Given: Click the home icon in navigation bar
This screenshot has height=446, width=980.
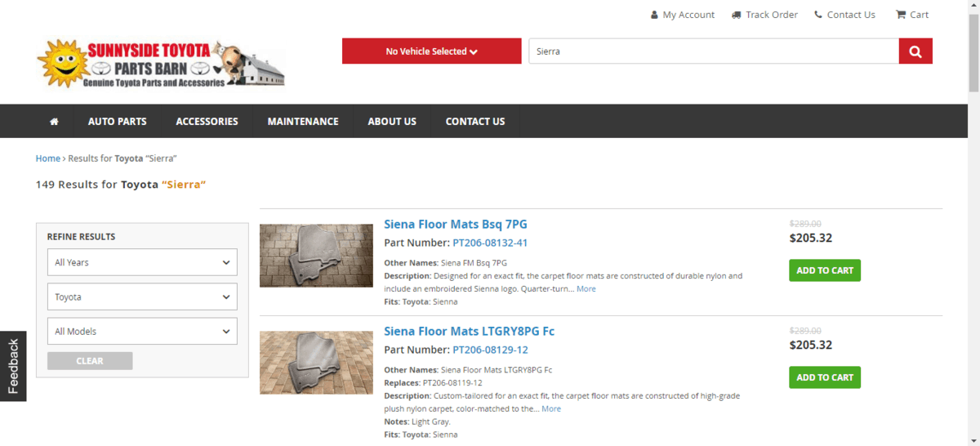Looking at the screenshot, I should [54, 121].
